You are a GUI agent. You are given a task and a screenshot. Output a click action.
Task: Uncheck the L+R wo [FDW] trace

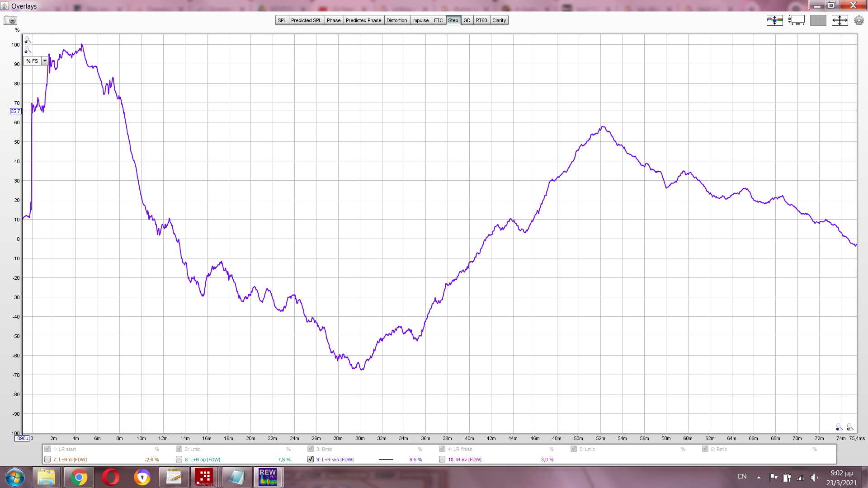(x=311, y=459)
